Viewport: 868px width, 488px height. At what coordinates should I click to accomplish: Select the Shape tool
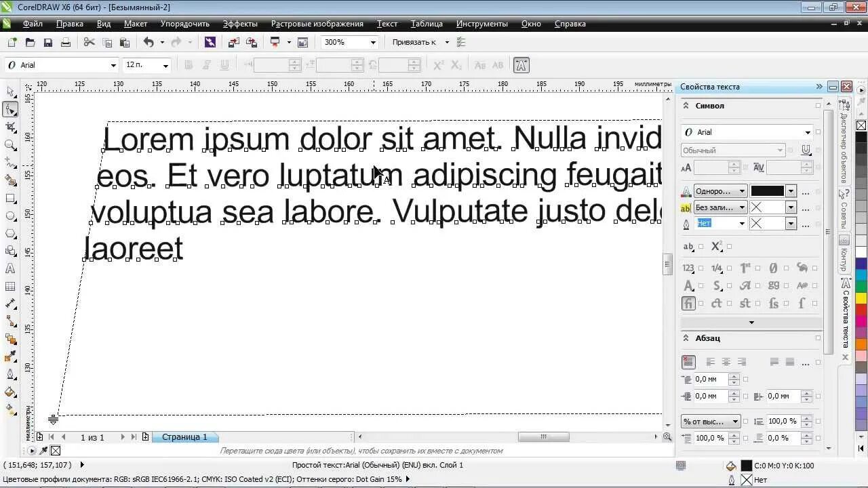click(9, 108)
